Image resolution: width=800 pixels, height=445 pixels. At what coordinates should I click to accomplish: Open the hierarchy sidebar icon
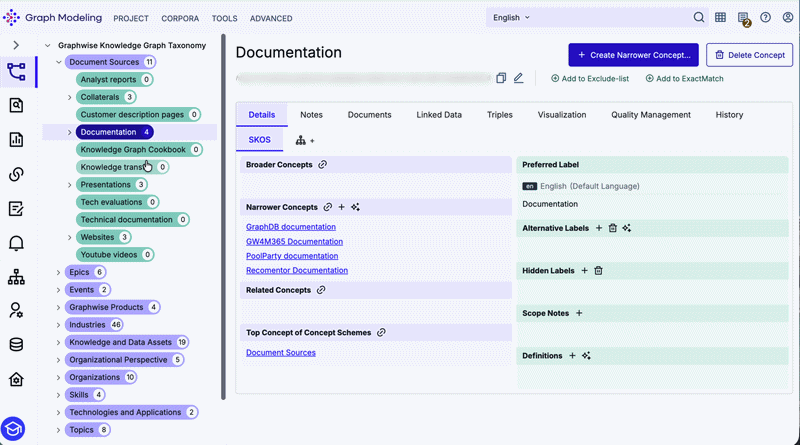16,277
